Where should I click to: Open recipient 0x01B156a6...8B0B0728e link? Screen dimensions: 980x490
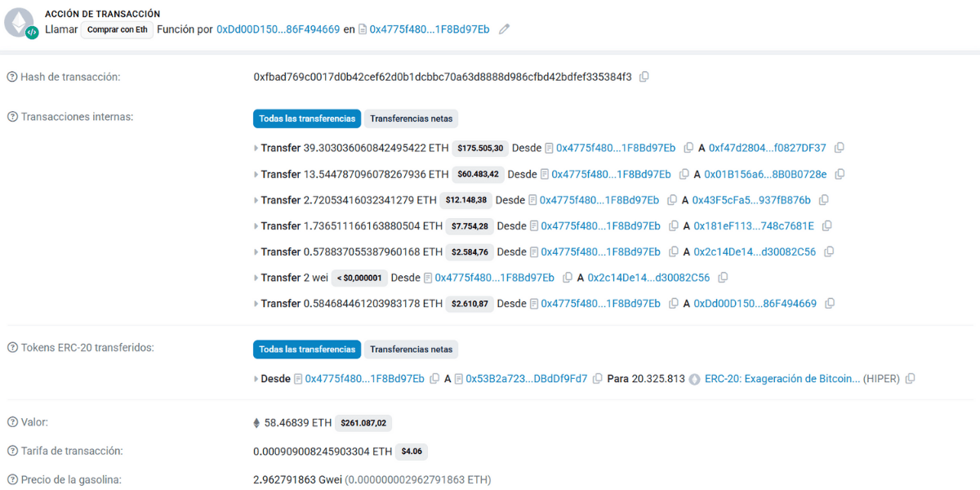[765, 174]
